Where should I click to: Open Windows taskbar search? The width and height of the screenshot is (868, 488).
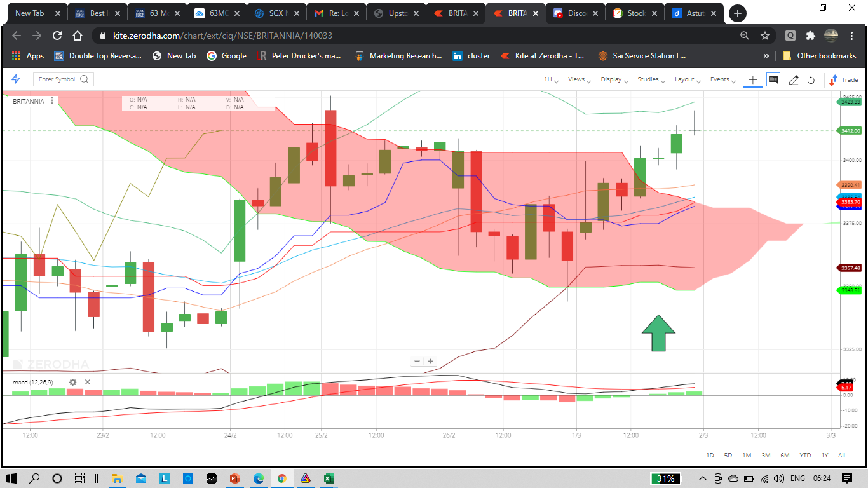click(35, 478)
